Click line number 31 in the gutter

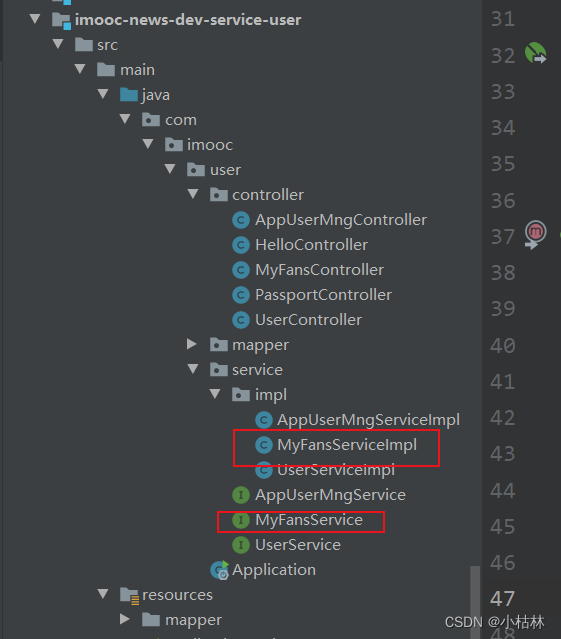coord(503,19)
